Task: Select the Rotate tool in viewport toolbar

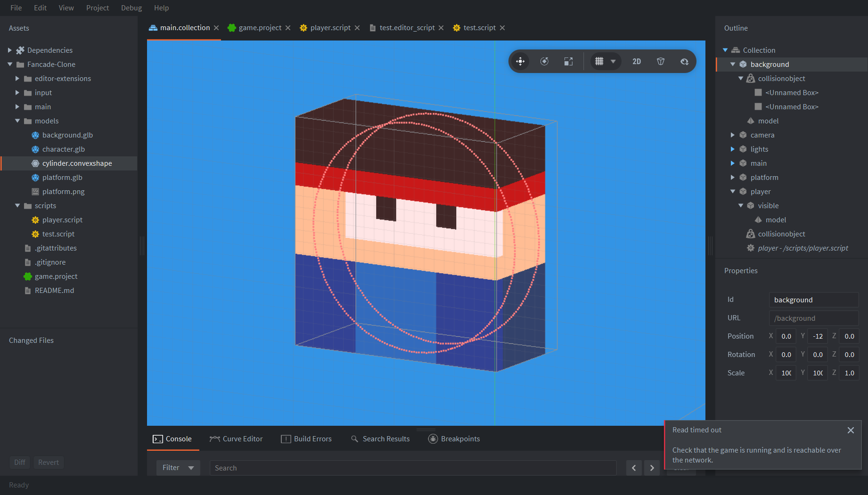Action: pyautogui.click(x=544, y=61)
